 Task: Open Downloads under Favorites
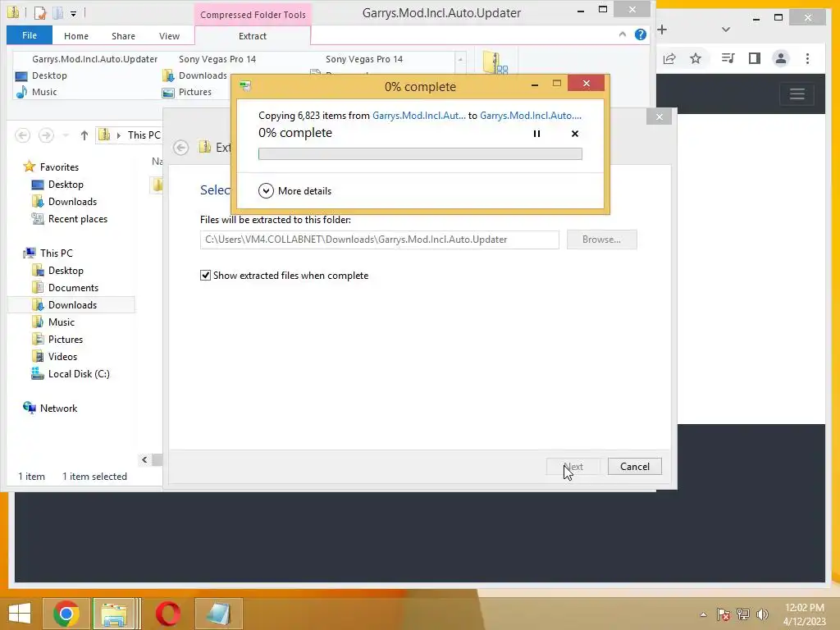[64, 202]
